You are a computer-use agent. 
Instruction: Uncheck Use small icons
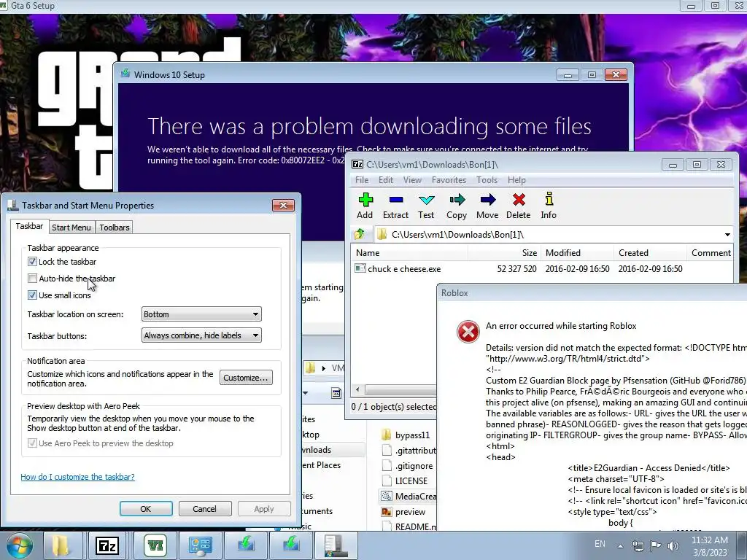pyautogui.click(x=32, y=295)
